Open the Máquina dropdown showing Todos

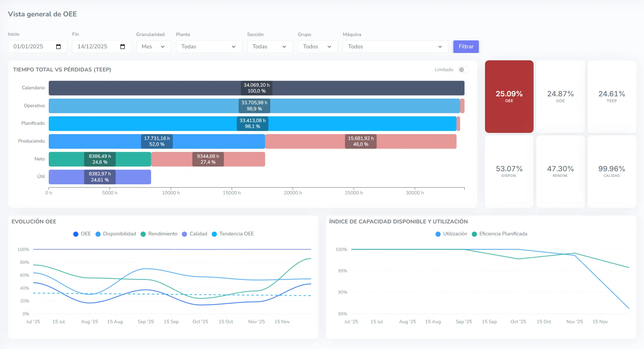coord(395,46)
